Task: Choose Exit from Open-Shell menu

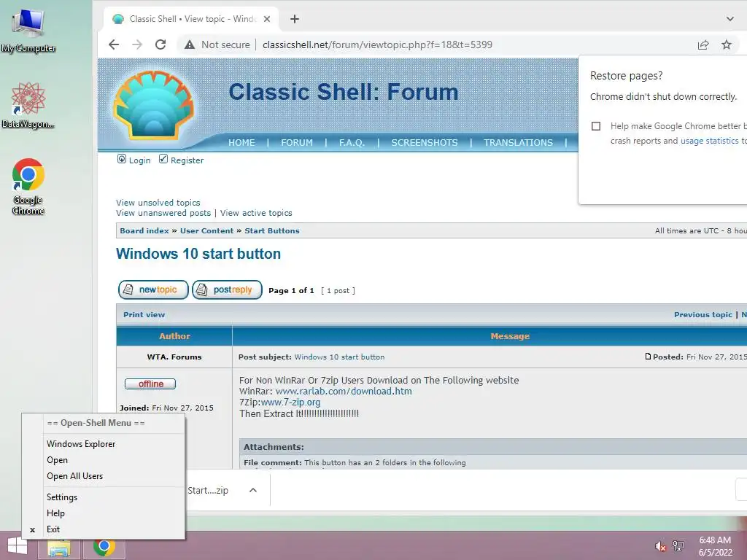Action: [x=104, y=529]
